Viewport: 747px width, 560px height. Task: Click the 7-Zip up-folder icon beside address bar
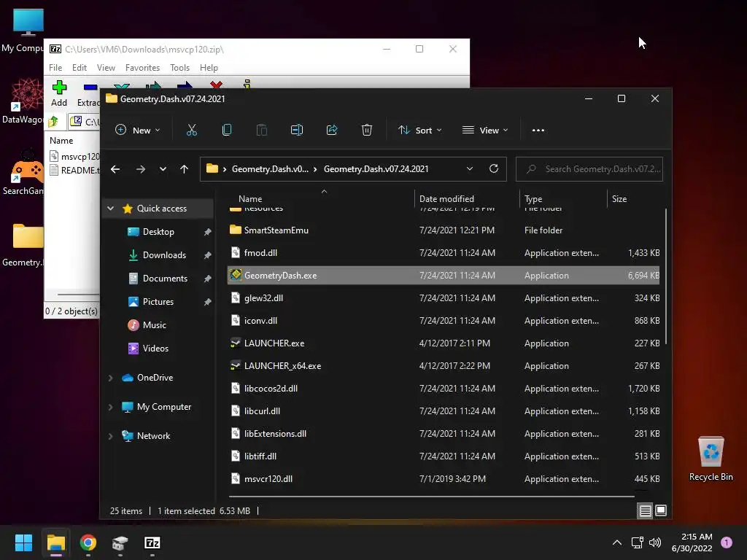(x=53, y=122)
